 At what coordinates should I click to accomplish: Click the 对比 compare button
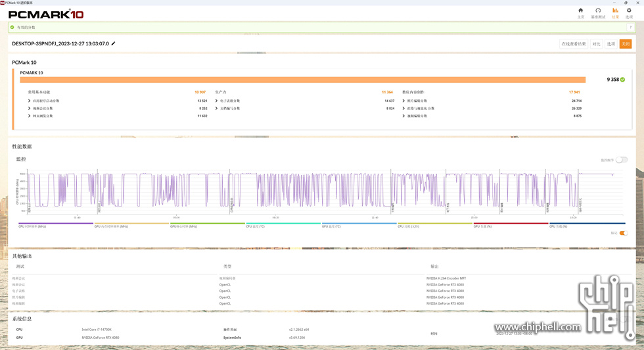pyautogui.click(x=597, y=44)
